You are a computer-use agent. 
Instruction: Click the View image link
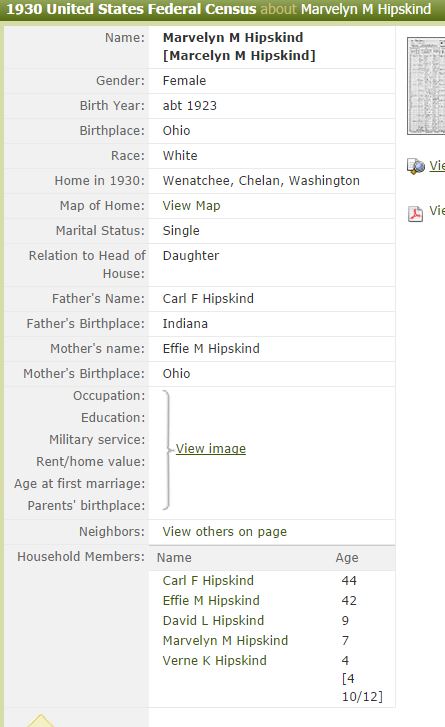pos(211,449)
